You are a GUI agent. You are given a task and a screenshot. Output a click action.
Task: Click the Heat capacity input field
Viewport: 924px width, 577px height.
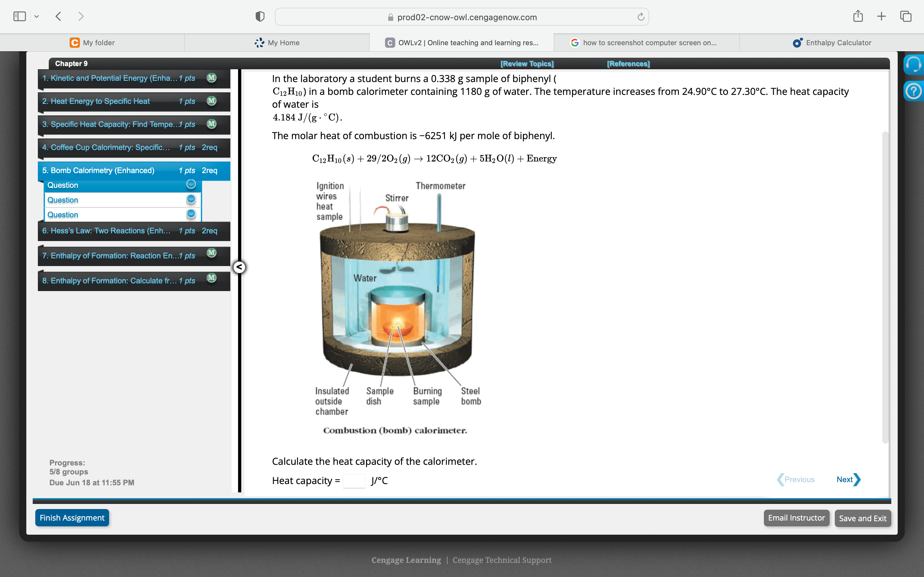coord(354,481)
